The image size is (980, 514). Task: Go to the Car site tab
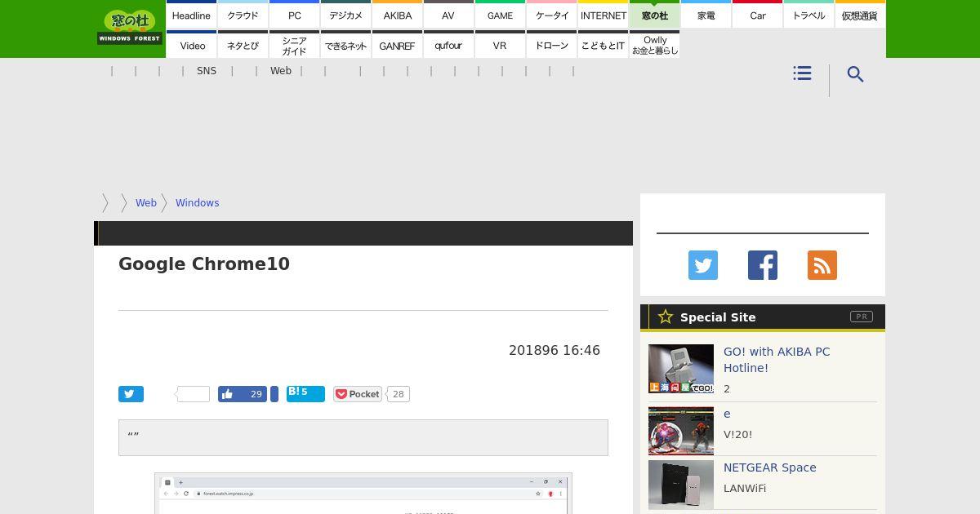[x=758, y=15]
